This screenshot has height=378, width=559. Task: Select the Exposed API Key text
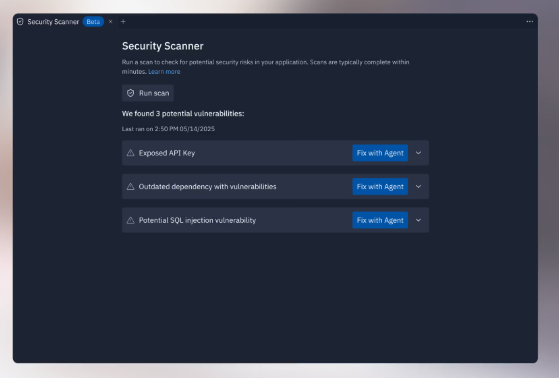point(167,153)
